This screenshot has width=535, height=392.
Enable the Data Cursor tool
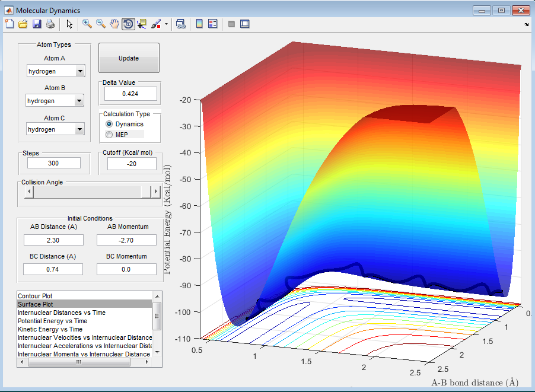pyautogui.click(x=142, y=24)
